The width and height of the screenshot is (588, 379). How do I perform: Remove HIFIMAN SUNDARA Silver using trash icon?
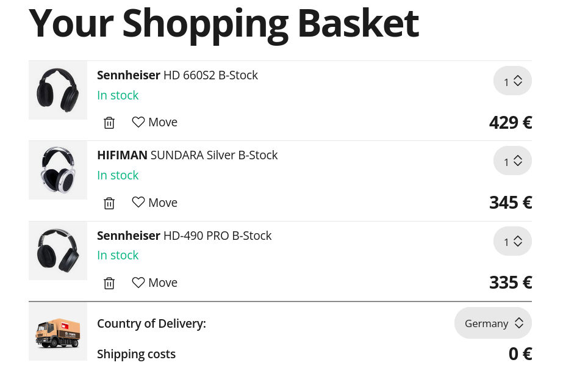click(x=109, y=203)
